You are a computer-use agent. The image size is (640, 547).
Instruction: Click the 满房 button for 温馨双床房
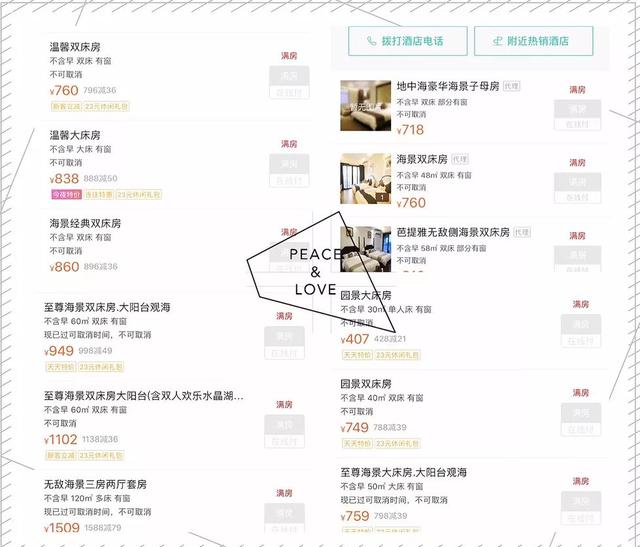pyautogui.click(x=289, y=82)
